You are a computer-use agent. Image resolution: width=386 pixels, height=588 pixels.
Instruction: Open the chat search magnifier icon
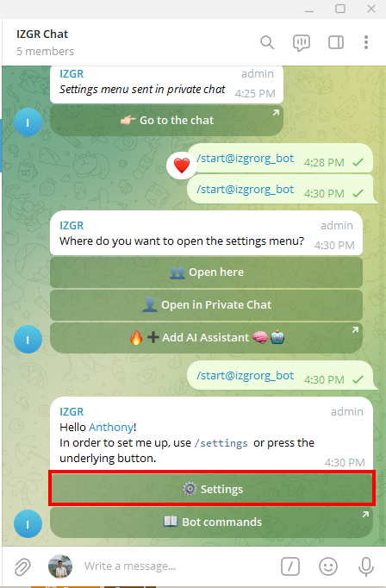267,42
